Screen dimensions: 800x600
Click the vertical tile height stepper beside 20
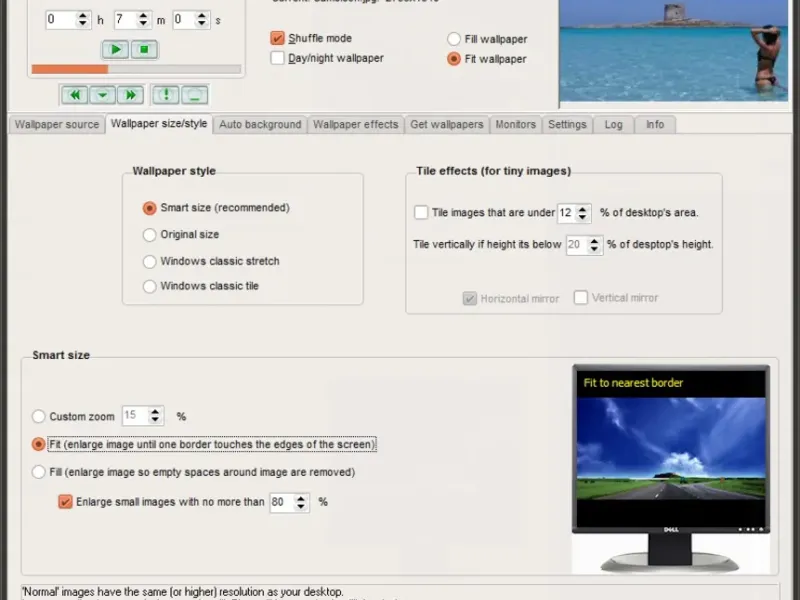[594, 245]
